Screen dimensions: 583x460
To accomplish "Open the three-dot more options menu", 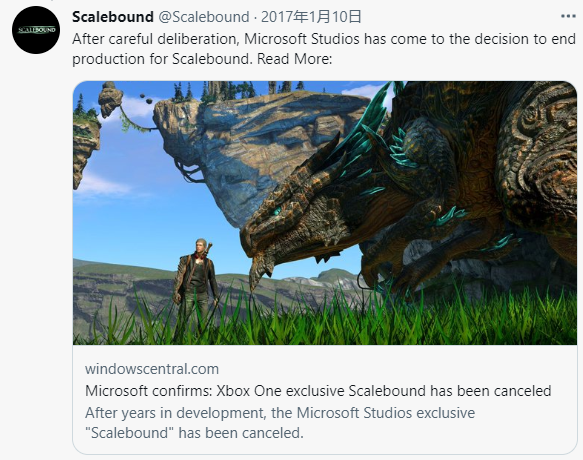I will (568, 16).
